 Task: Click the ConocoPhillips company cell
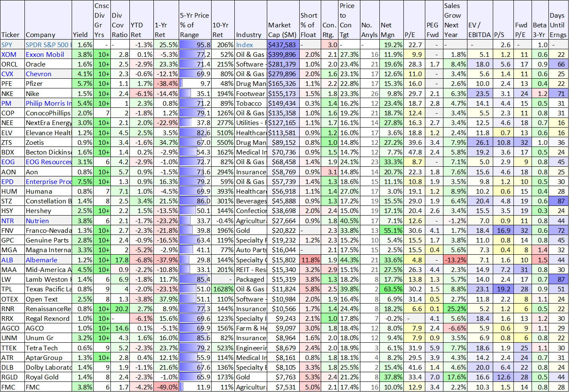click(48, 113)
